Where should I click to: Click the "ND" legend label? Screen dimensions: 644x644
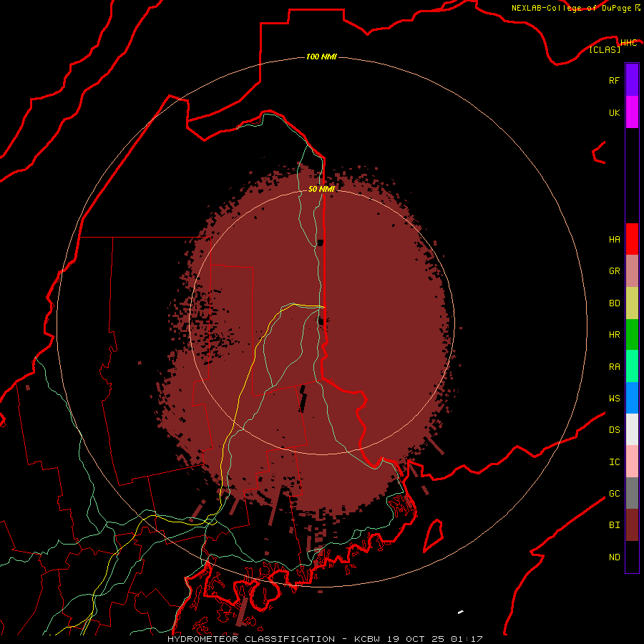[x=614, y=557]
